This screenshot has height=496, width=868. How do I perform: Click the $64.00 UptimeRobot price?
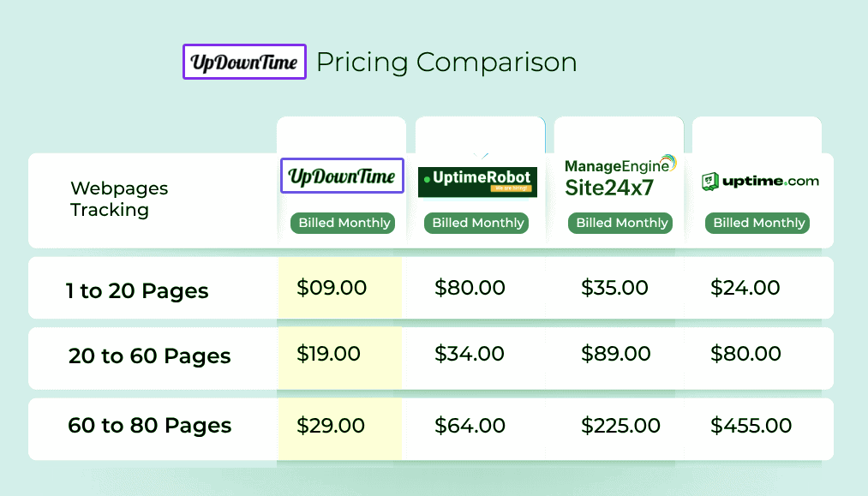point(470,425)
